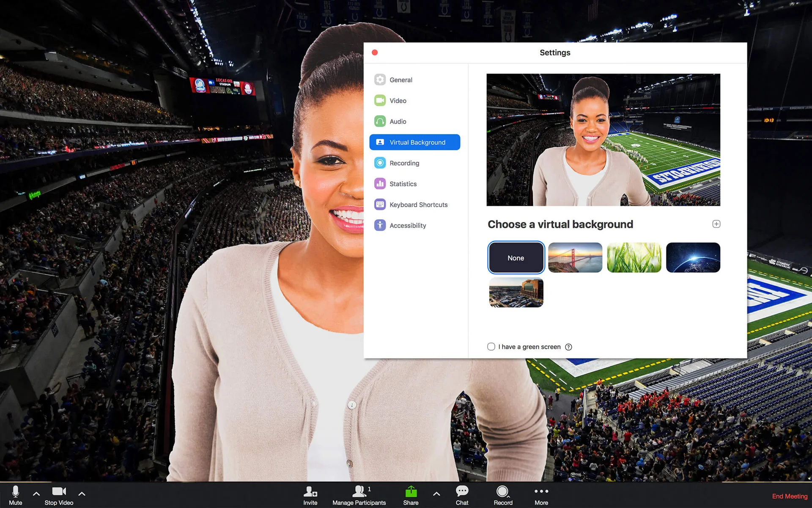Open green screen help icon
This screenshot has width=812, height=508.
[568, 347]
